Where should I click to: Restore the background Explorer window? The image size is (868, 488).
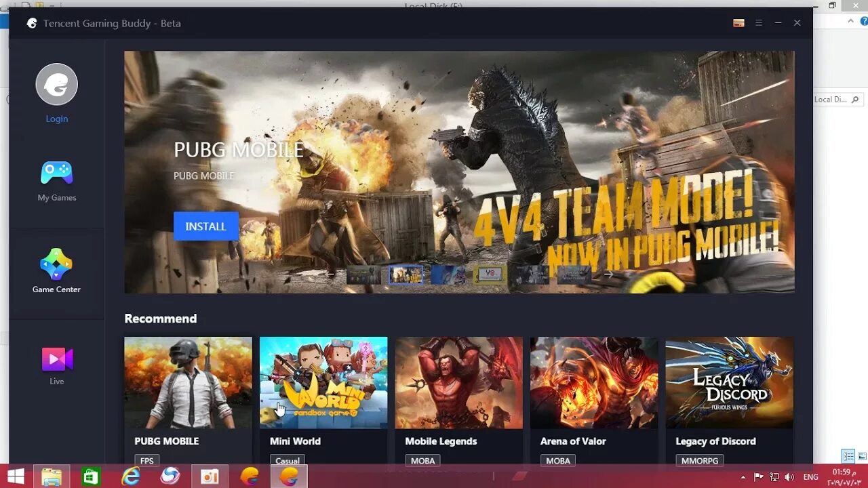point(832,5)
